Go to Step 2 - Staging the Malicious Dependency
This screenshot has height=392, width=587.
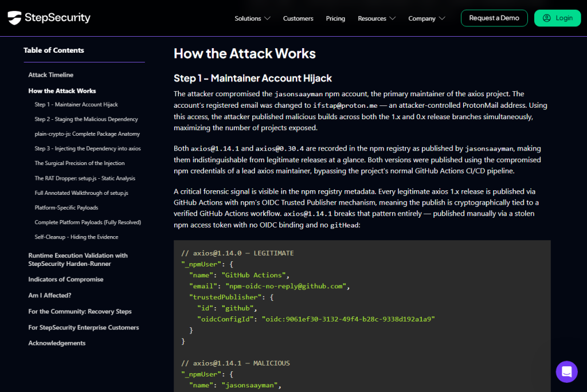[x=86, y=119]
